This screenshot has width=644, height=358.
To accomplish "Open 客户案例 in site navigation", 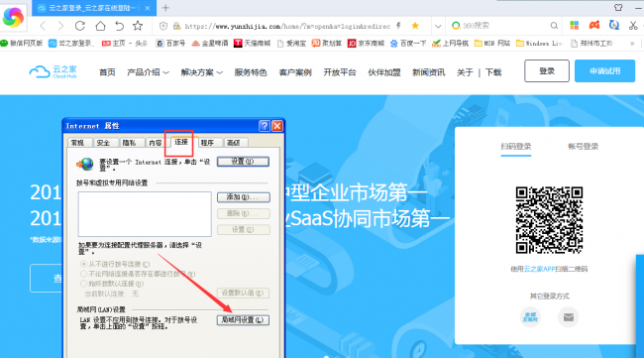I will pos(295,72).
